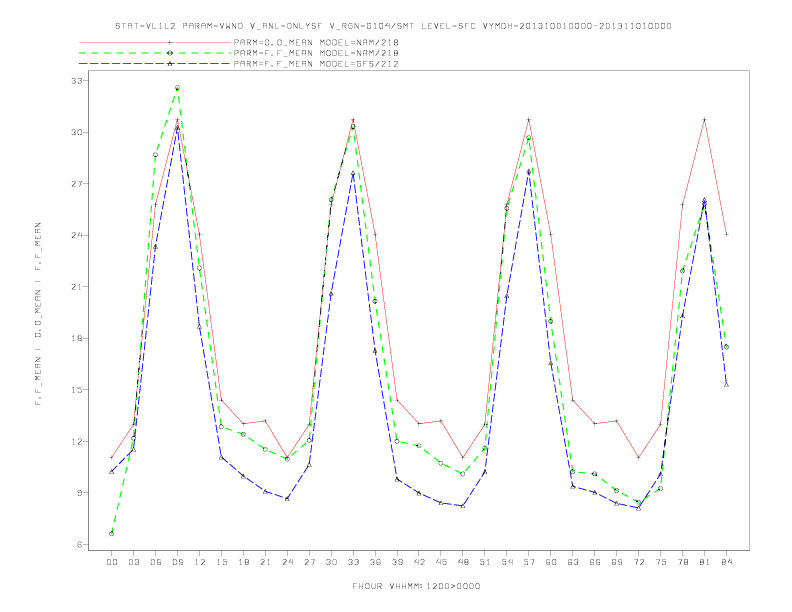Click the x-axis title FHOUR VHHMM:1200>0000
This screenshot has width=792, height=612.
[416, 586]
